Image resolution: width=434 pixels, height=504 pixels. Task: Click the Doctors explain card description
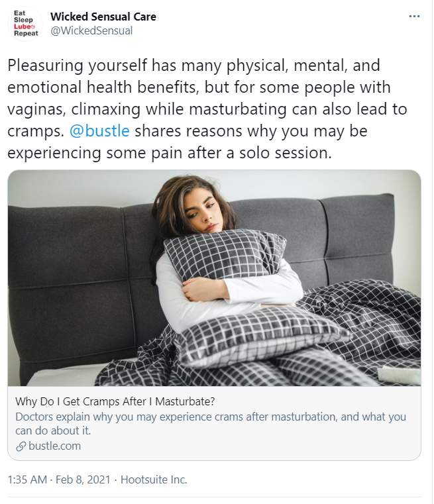pyautogui.click(x=211, y=424)
